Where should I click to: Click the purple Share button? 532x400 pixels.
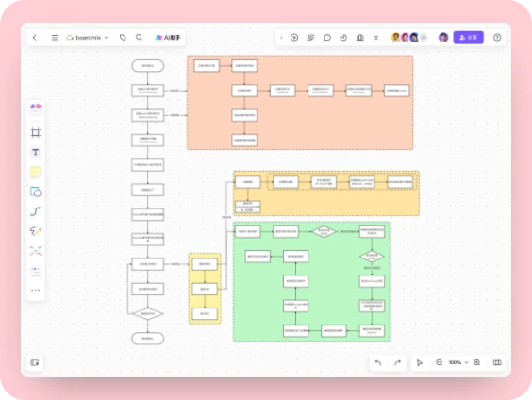pyautogui.click(x=468, y=38)
